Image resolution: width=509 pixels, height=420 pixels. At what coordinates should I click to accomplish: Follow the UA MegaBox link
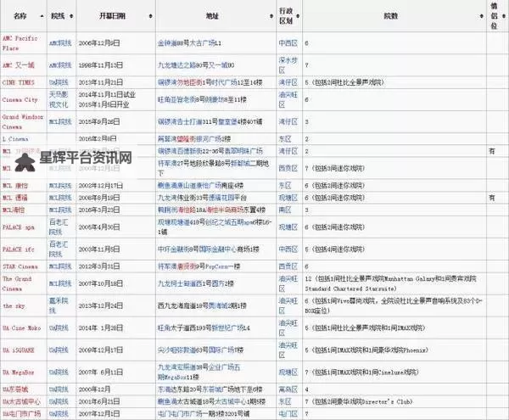(x=19, y=372)
